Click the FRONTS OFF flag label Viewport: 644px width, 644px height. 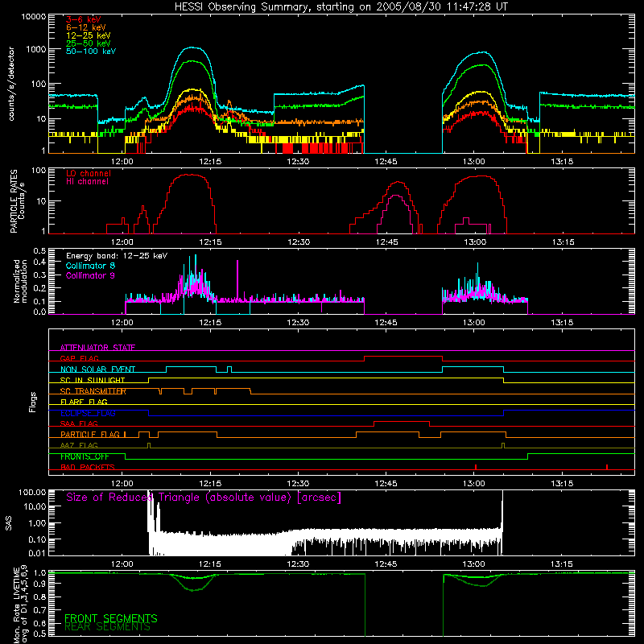coord(85,456)
